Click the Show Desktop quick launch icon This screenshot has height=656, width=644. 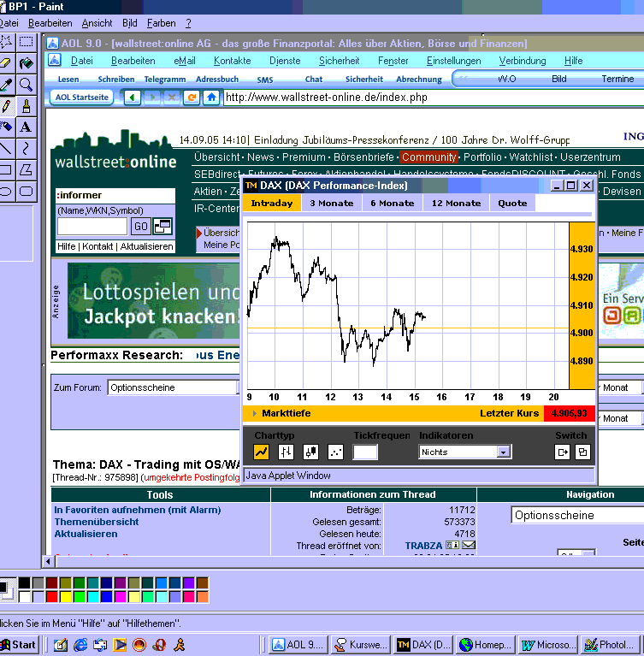pos(60,645)
